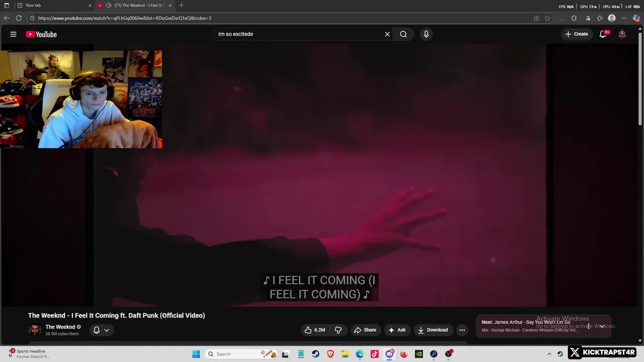Share this video
Screen dimensions: 644x362
point(365,330)
